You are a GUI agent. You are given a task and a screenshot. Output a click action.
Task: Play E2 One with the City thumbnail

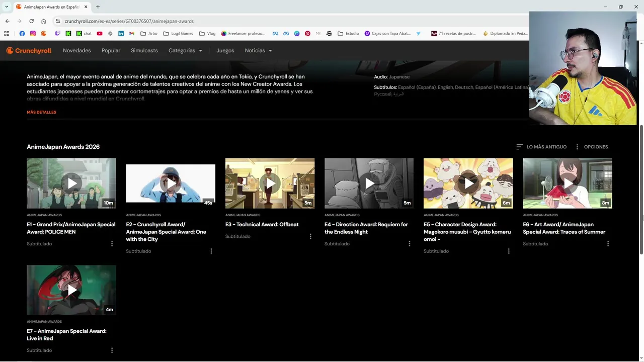click(171, 184)
